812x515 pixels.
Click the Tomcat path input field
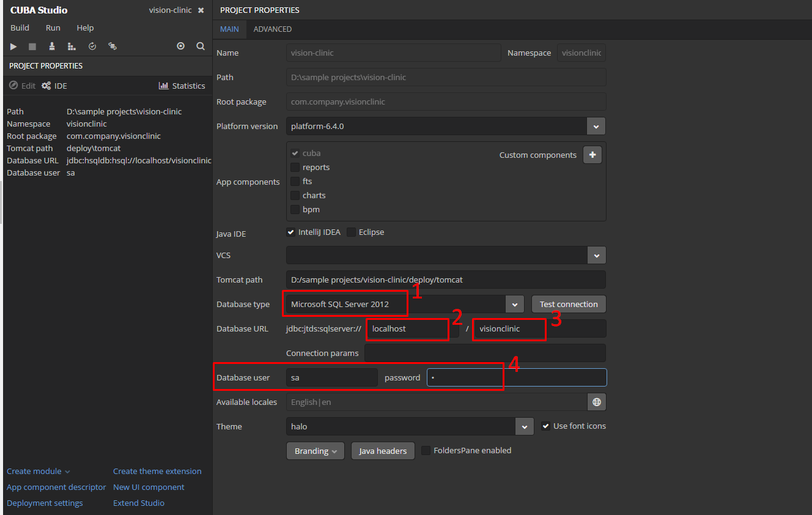(446, 280)
